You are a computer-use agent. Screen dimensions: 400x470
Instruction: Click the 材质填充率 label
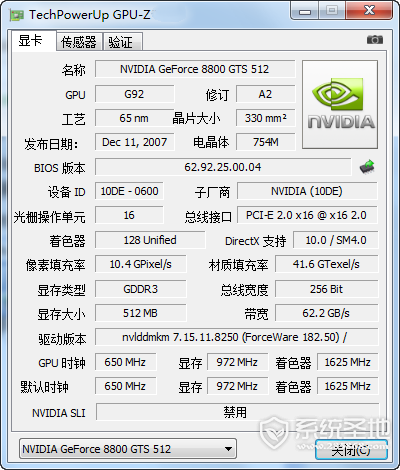[238, 265]
